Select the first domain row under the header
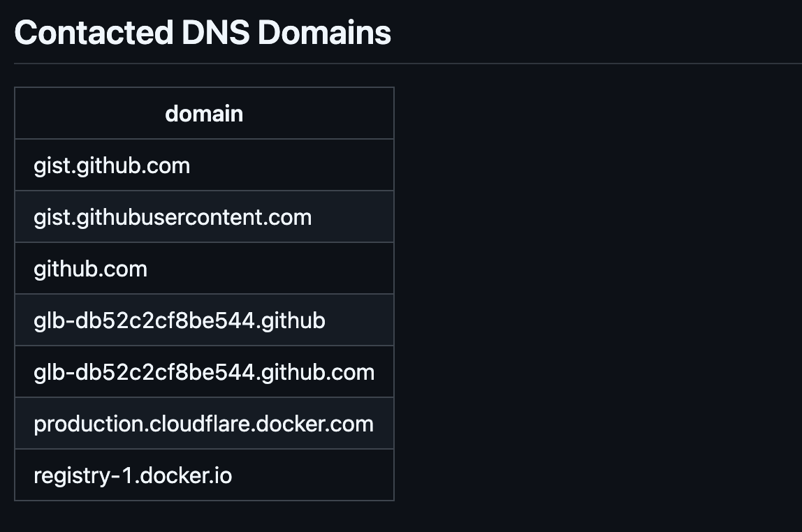This screenshot has width=802, height=532. [204, 165]
